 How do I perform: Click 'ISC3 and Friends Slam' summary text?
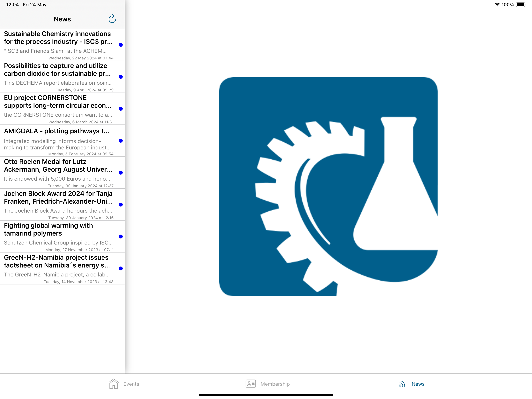tap(55, 51)
